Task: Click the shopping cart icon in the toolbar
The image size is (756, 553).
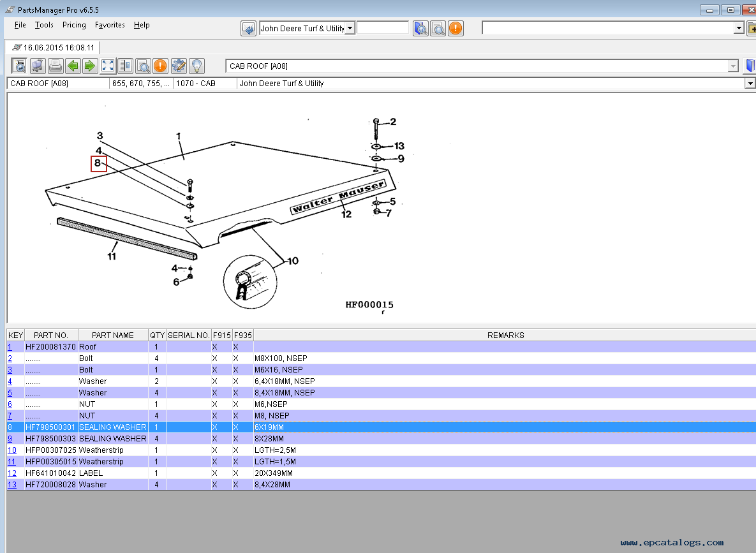Action: tap(38, 66)
